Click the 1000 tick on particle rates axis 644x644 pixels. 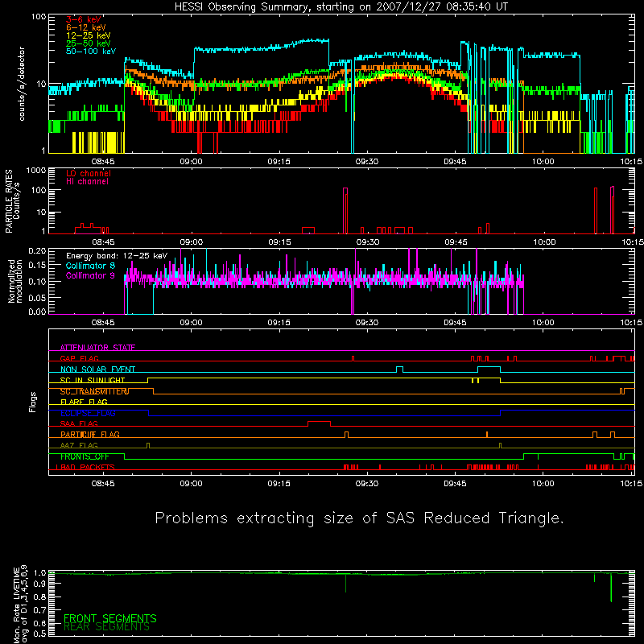35,171
